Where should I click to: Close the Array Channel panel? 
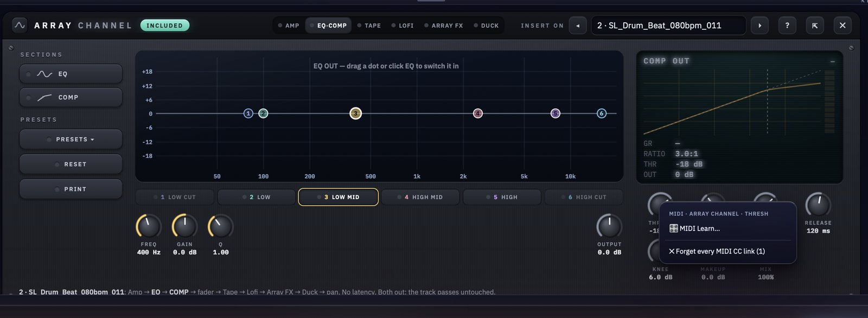843,26
